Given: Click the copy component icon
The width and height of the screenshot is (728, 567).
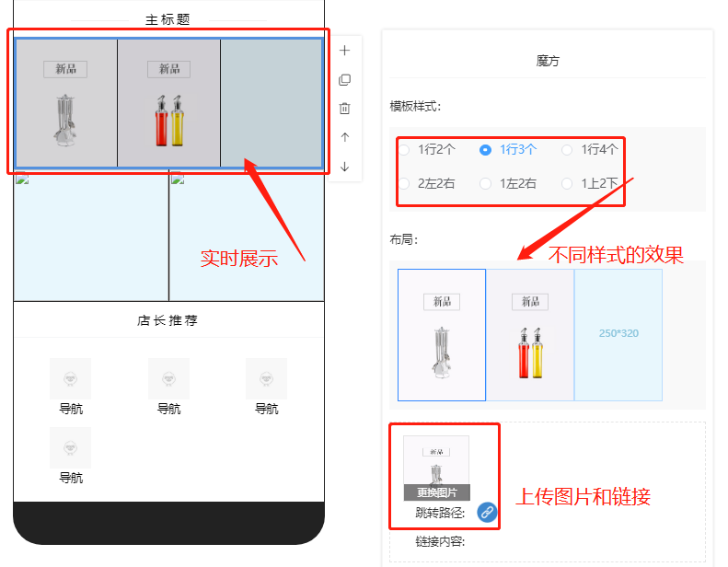Looking at the screenshot, I should pyautogui.click(x=344, y=80).
